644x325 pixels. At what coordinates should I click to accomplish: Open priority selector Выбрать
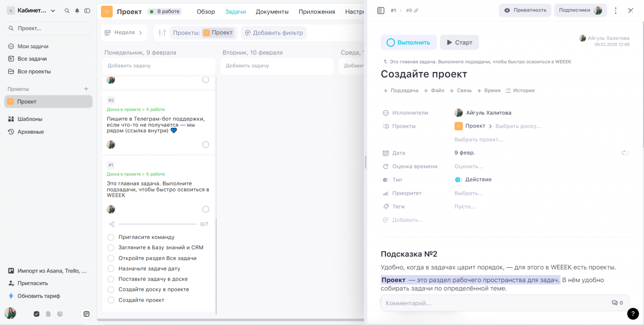tap(469, 193)
